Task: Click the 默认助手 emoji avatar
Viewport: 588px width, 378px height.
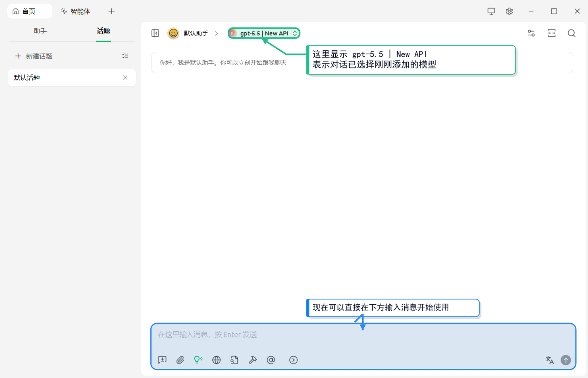Action: tap(173, 33)
